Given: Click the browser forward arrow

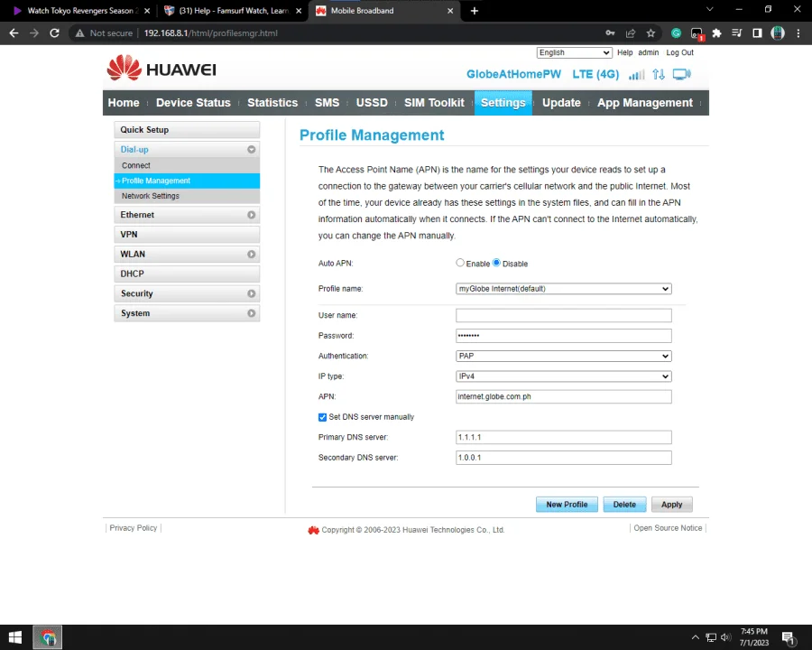Looking at the screenshot, I should pos(34,33).
